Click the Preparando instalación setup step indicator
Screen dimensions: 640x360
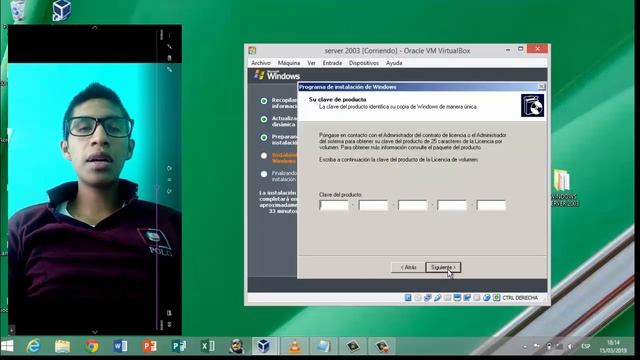pyautogui.click(x=264, y=138)
